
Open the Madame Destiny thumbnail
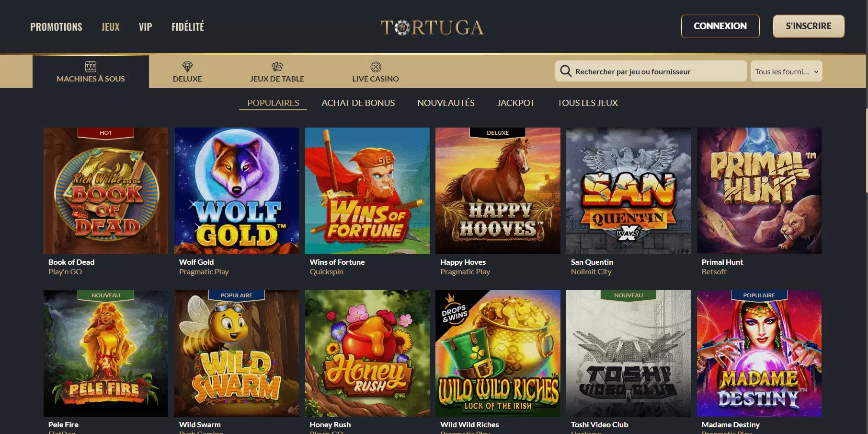(759, 353)
